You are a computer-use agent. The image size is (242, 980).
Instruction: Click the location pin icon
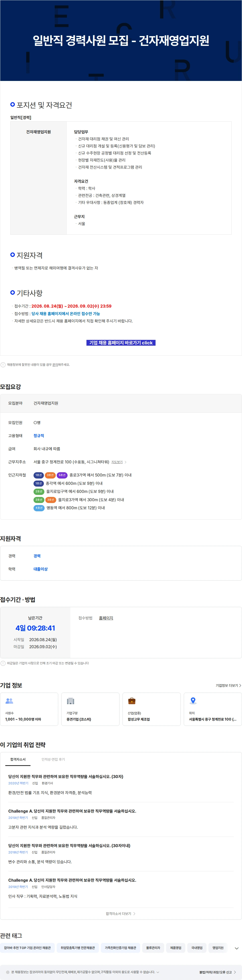click(x=193, y=700)
